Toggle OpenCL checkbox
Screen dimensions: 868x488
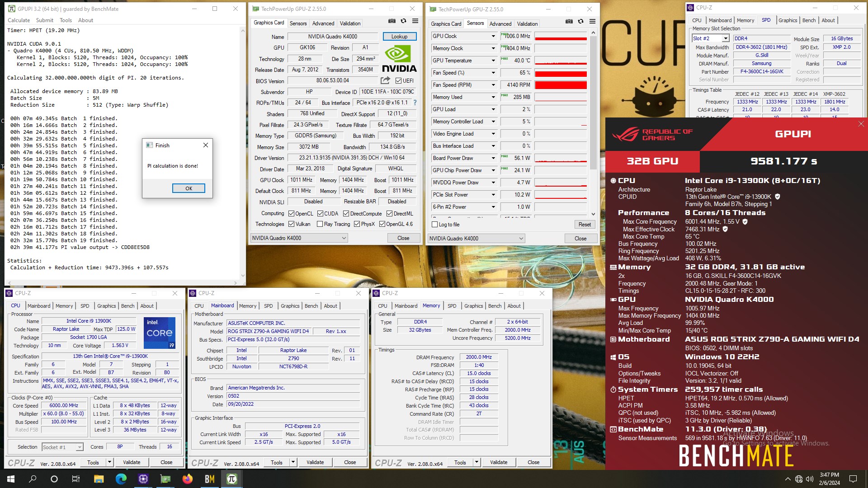(x=292, y=214)
